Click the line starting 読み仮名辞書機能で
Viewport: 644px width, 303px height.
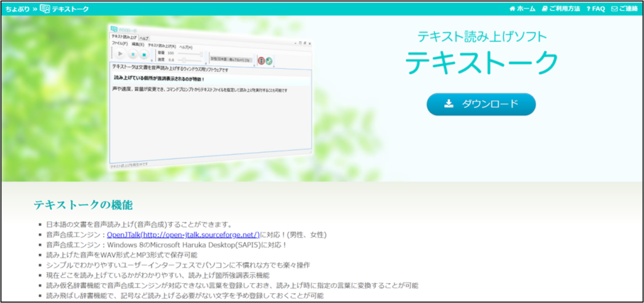(233, 285)
